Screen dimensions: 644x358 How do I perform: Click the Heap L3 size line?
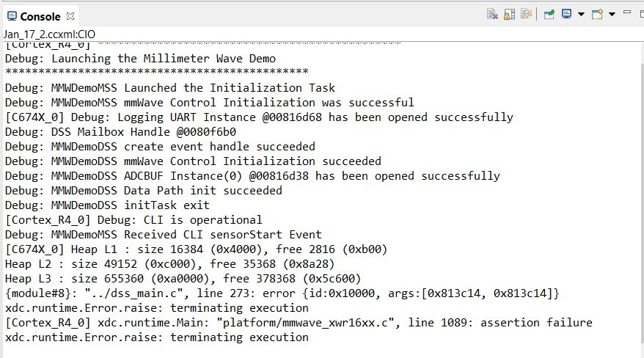pos(183,279)
